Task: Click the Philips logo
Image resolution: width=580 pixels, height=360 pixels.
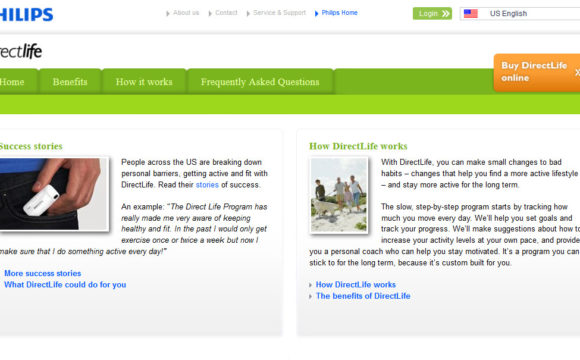Action: coord(26,14)
